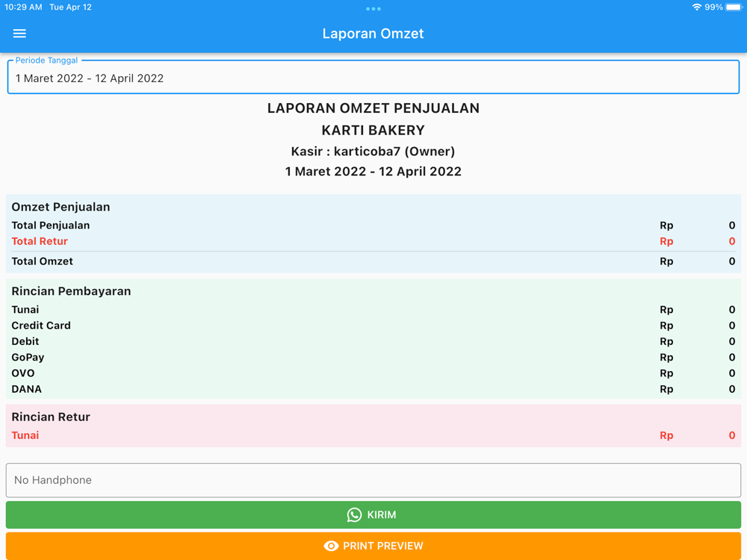The width and height of the screenshot is (747, 560).
Task: Select the DANA payment row label
Action: coord(26,389)
